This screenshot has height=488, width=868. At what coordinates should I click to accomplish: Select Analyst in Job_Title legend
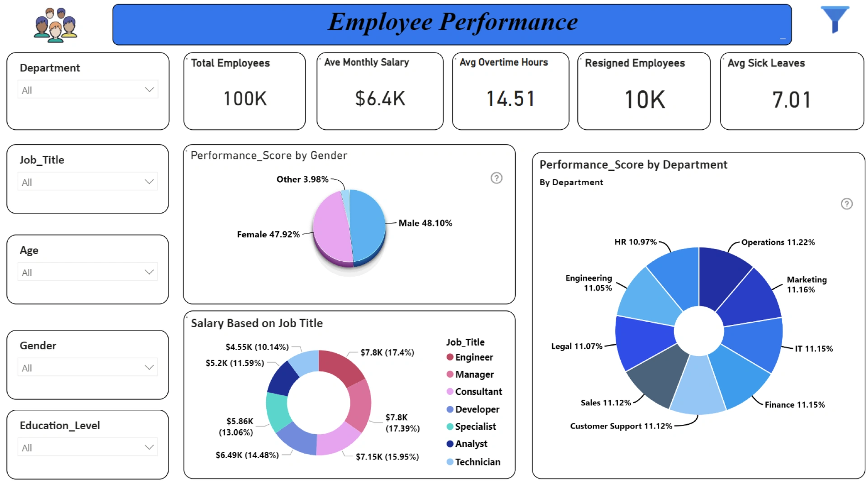(467, 444)
